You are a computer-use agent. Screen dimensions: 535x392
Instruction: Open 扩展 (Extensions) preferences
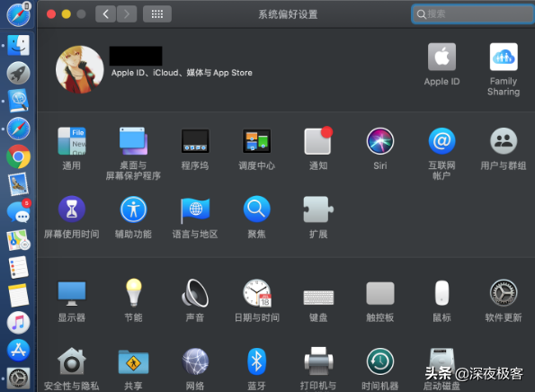coord(318,209)
